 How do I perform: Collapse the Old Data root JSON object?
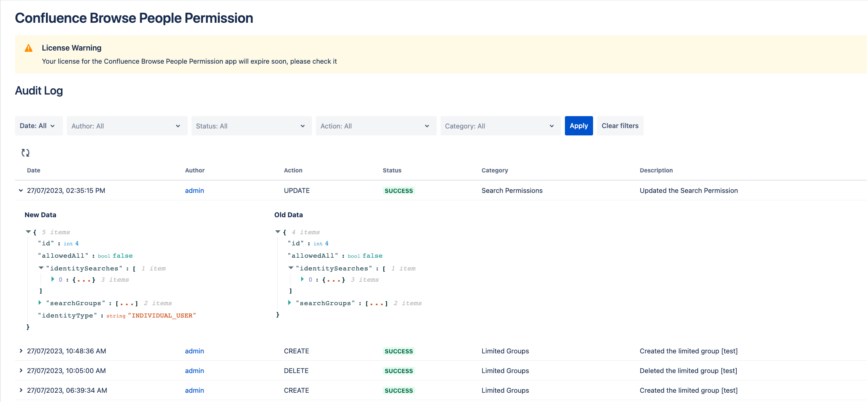(x=278, y=232)
